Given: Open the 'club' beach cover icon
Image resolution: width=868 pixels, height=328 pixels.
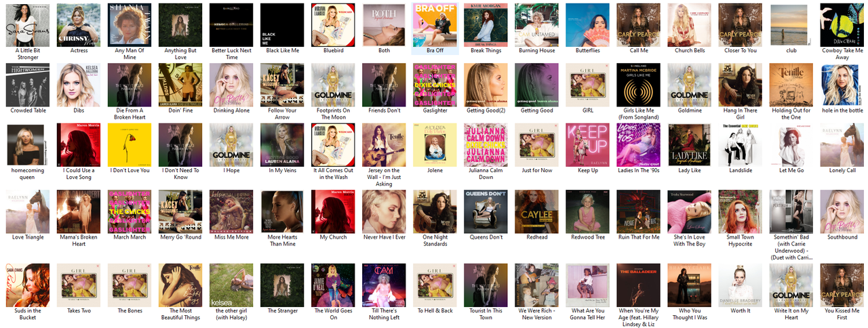Looking at the screenshot, I should tap(791, 25).
